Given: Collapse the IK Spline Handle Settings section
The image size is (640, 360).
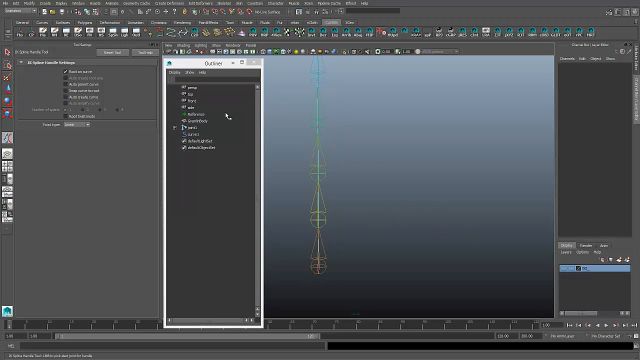Looking at the screenshot, I should pyautogui.click(x=21, y=62).
